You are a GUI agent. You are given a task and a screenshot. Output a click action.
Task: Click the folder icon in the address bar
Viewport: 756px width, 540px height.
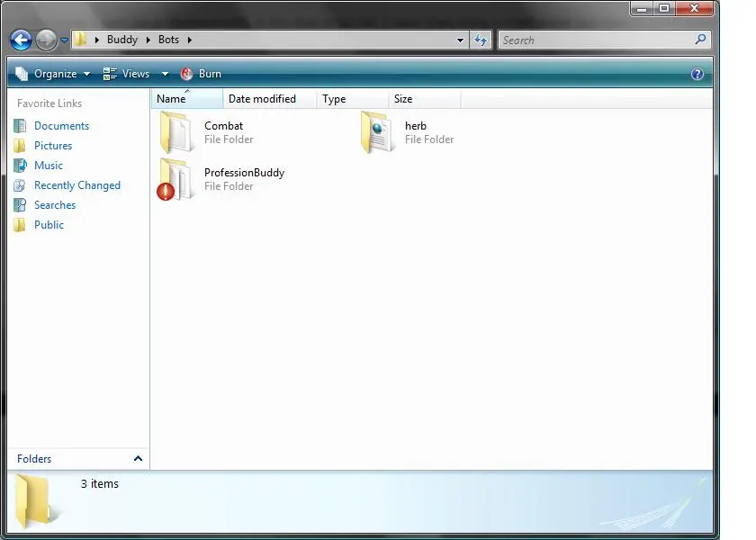(80, 40)
